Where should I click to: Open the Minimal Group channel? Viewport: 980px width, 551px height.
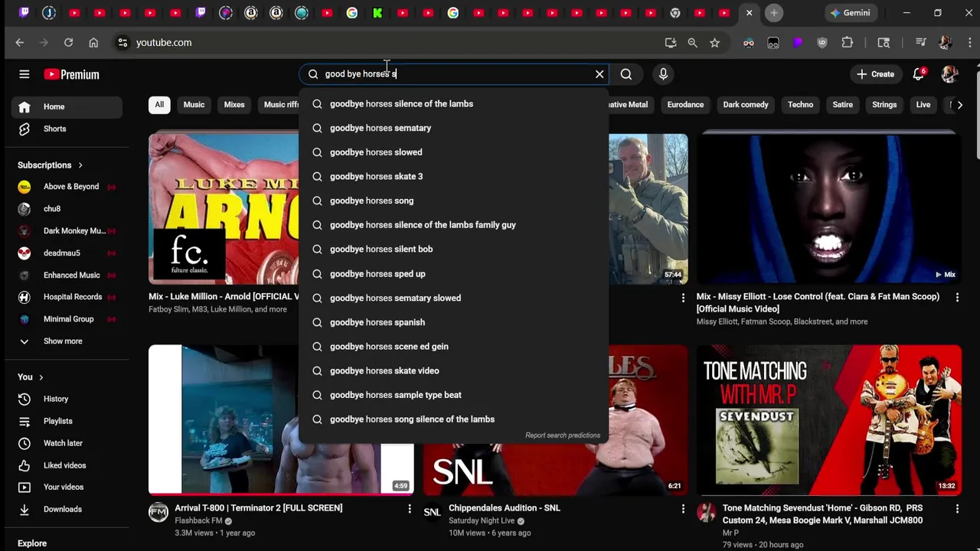68,319
